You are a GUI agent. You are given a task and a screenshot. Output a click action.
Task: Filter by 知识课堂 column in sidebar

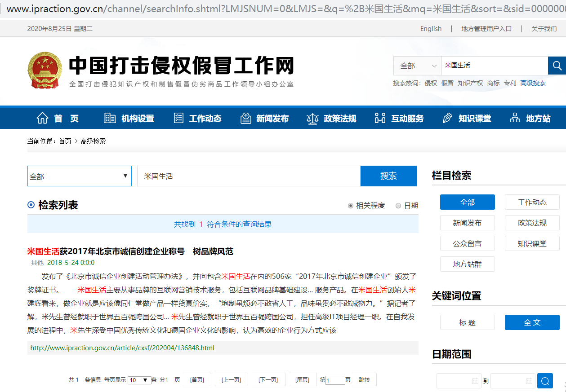[532, 243]
